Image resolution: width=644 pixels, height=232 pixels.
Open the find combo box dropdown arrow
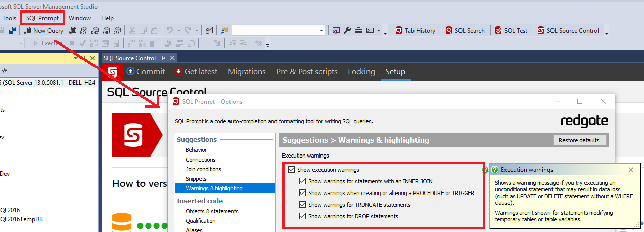click(x=321, y=31)
